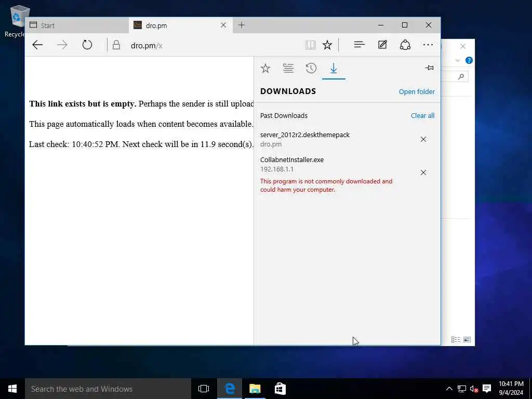Switch to History in the hub pane

point(311,69)
